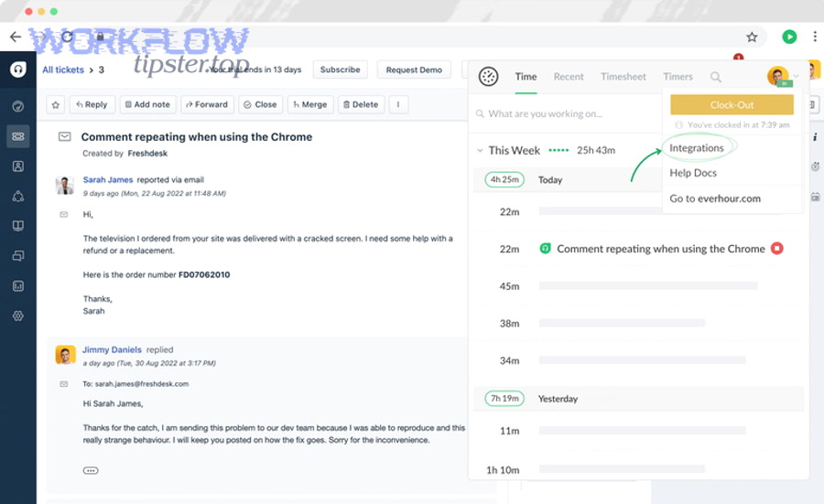This screenshot has height=504, width=824.
Task: Select Integrations from the user menu
Action: coord(697,148)
